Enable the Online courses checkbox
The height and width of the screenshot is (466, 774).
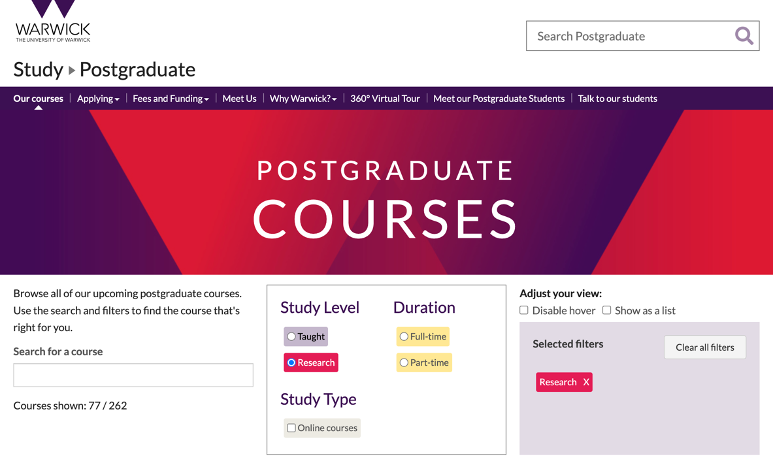click(x=291, y=428)
